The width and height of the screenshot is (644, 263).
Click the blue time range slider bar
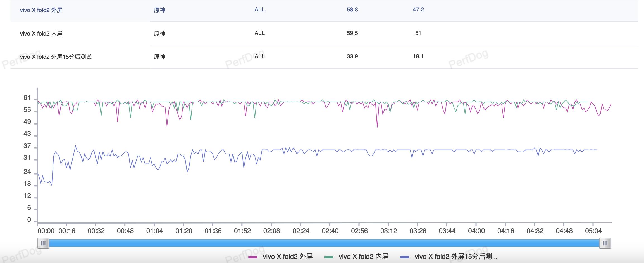point(324,243)
